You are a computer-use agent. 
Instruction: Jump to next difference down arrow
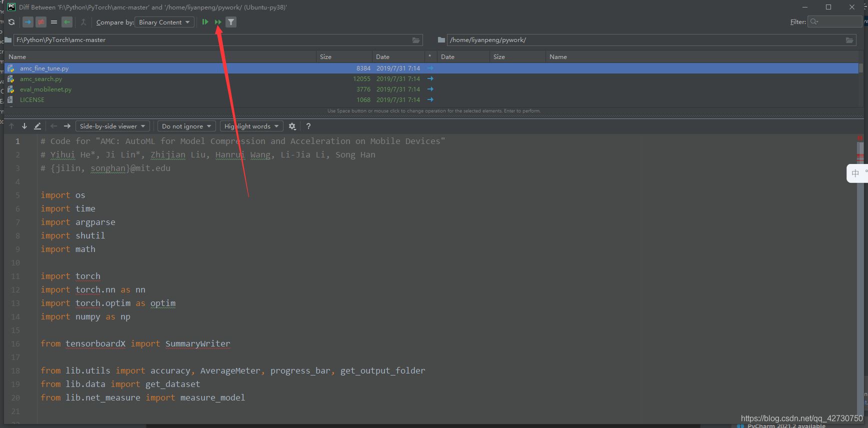click(x=24, y=126)
